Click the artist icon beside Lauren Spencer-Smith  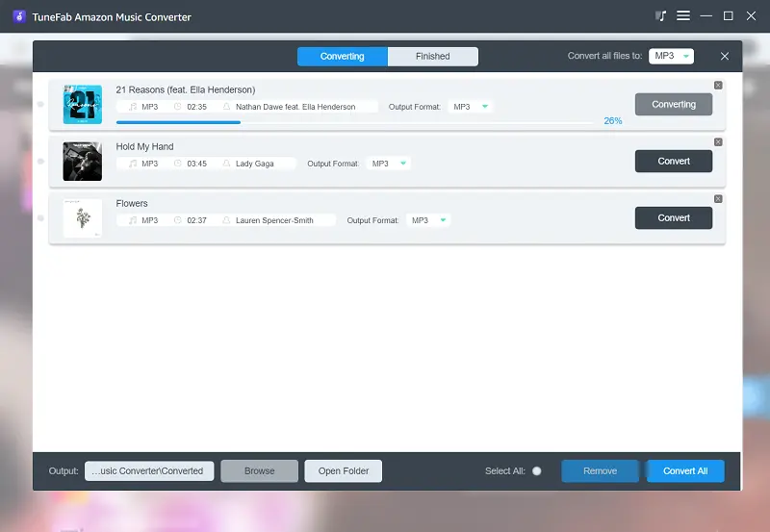[226, 220]
